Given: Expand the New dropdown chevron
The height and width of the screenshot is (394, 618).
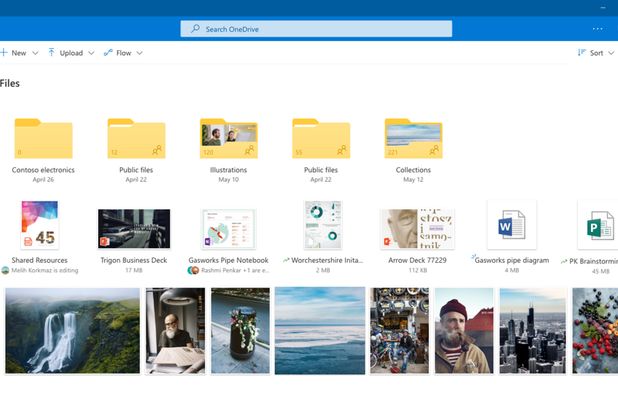Looking at the screenshot, I should [35, 53].
